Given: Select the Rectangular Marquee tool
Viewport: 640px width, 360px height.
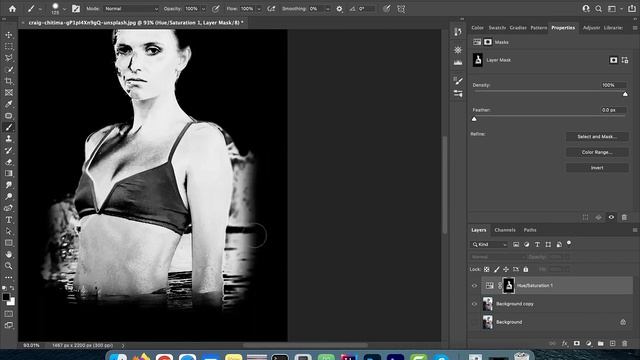Looking at the screenshot, I should coord(9,46).
